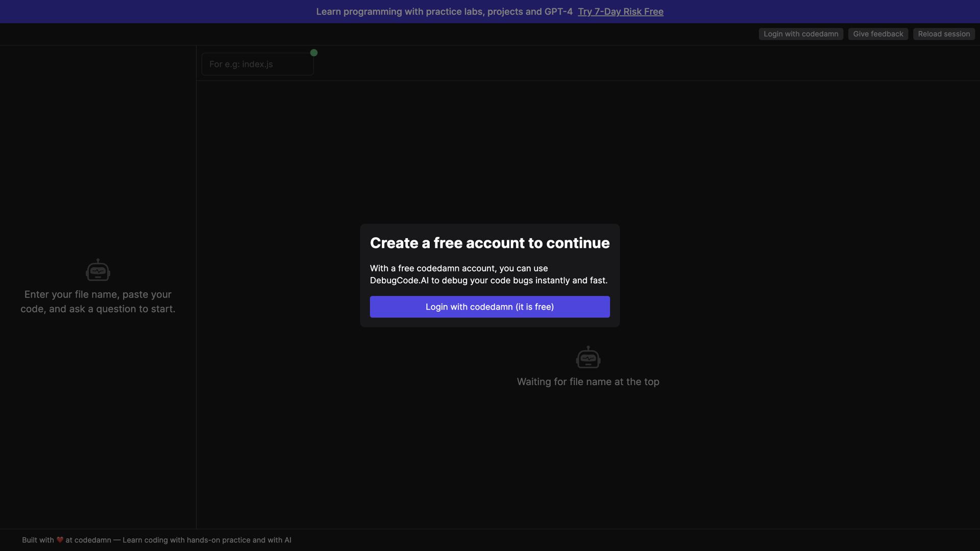Open the 'Try 7-Day Risk Free' link
The height and width of the screenshot is (551, 980).
click(620, 12)
